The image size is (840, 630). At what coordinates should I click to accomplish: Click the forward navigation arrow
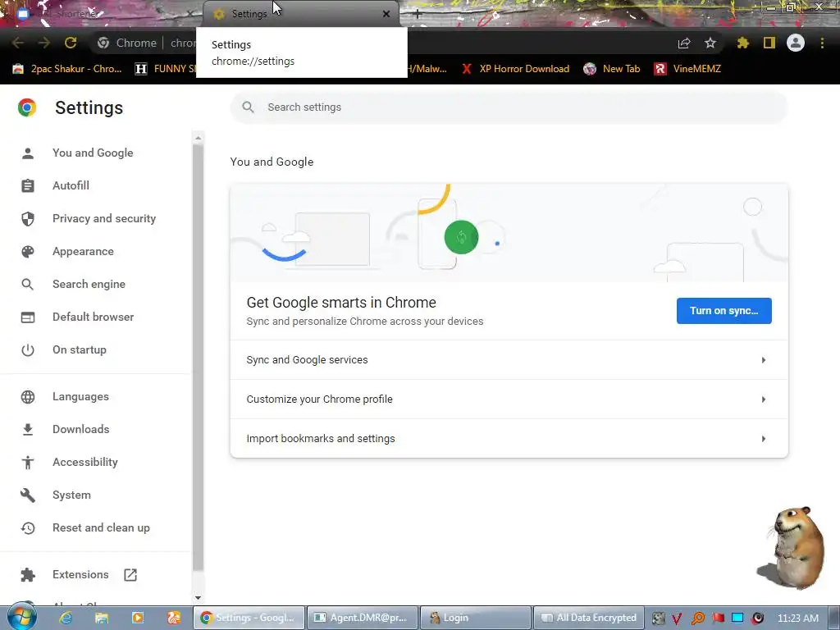tap(44, 43)
